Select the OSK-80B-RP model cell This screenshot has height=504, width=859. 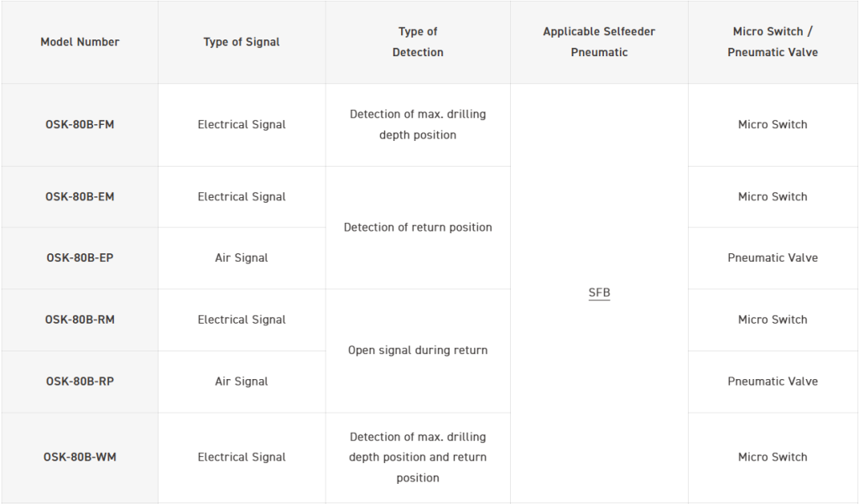80,381
